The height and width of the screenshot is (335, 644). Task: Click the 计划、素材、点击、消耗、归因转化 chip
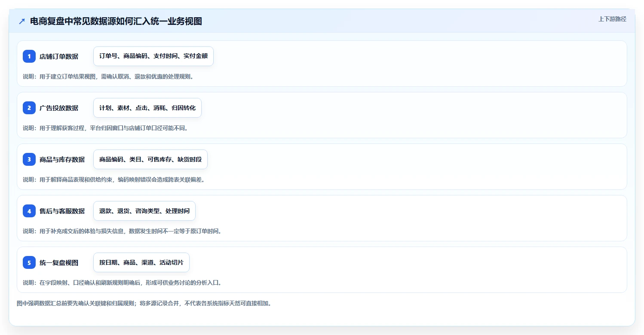[x=147, y=108]
